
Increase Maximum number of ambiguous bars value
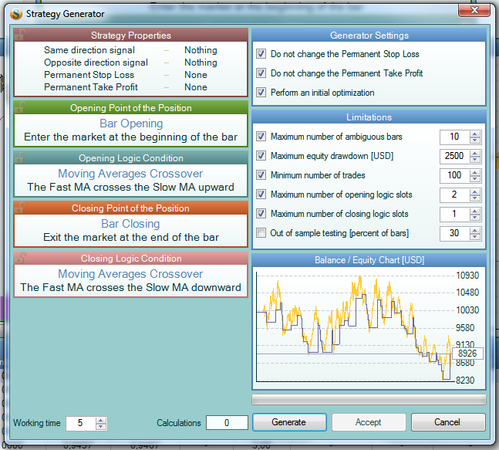(x=475, y=134)
